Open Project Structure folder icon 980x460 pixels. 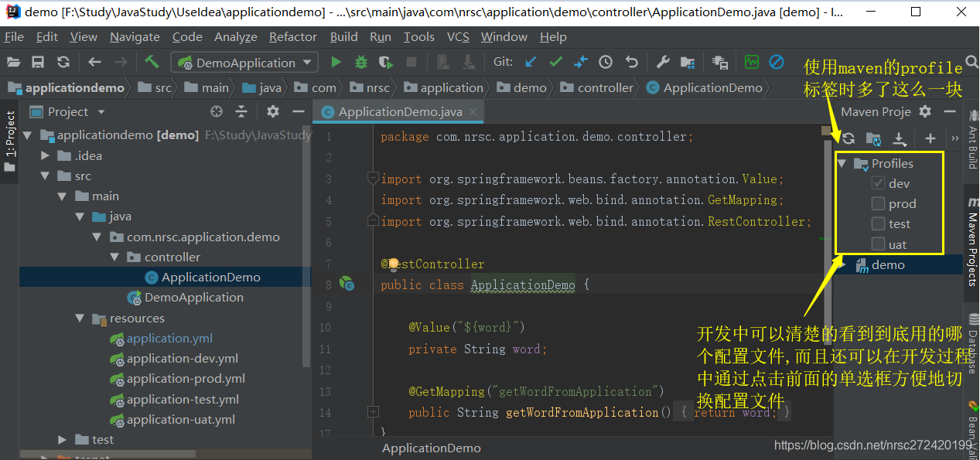coord(688,63)
